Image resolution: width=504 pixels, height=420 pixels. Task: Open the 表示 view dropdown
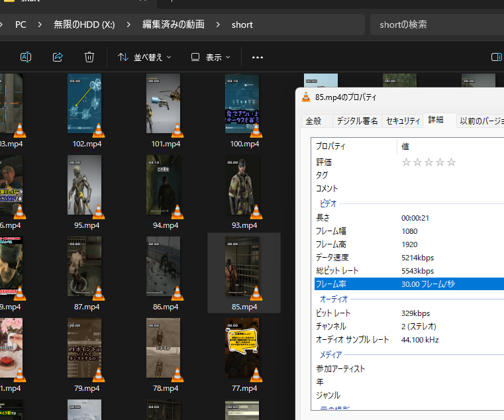[211, 57]
